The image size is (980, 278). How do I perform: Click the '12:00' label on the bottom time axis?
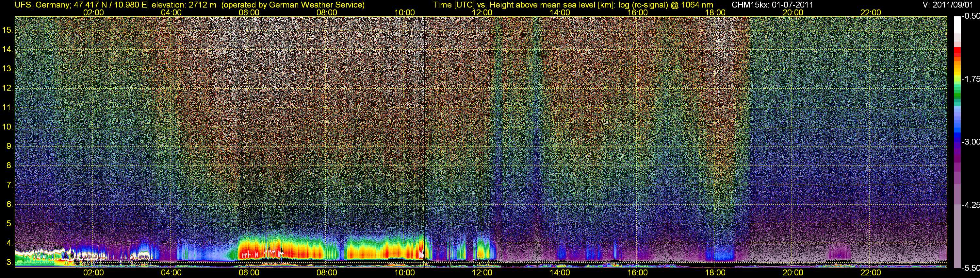click(482, 273)
